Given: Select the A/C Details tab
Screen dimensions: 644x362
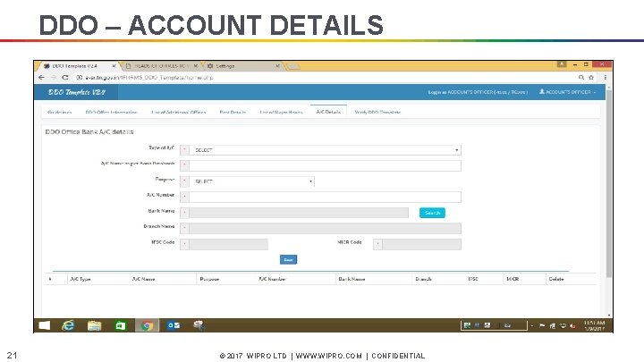Looking at the screenshot, I should [x=328, y=112].
